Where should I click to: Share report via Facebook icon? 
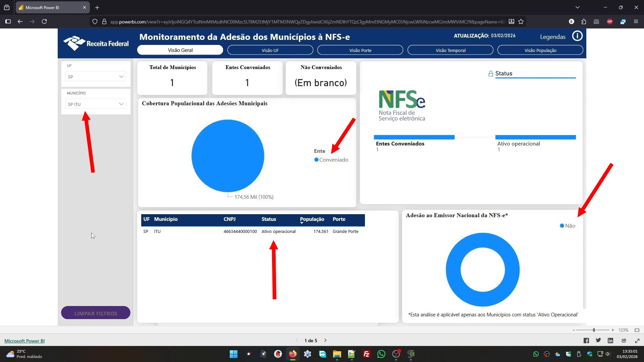click(586, 341)
